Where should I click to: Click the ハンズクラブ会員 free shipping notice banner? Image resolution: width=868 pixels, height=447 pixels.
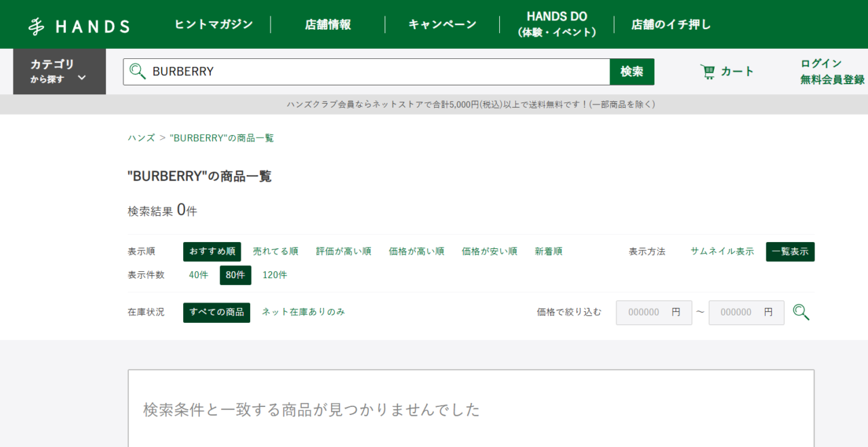click(471, 104)
